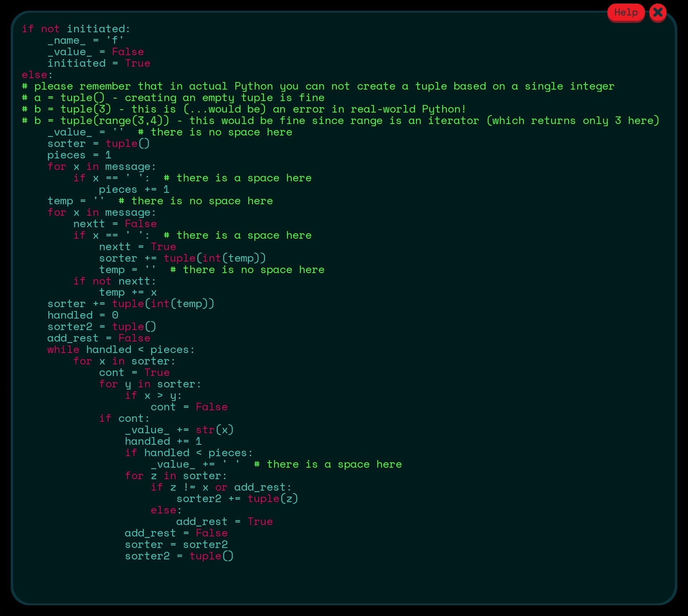Close the code window with X icon
The height and width of the screenshot is (616, 688).
click(x=658, y=13)
